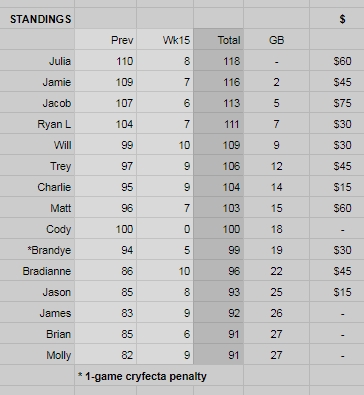This screenshot has width=364, height=395.
Task: Select Molly's Prev score of 82
Action: click(x=106, y=355)
